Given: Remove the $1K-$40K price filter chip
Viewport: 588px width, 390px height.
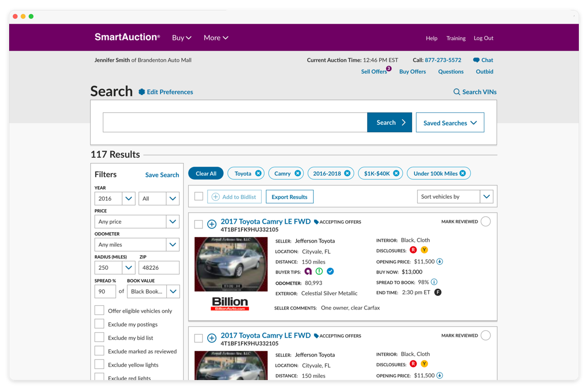Looking at the screenshot, I should click(396, 173).
